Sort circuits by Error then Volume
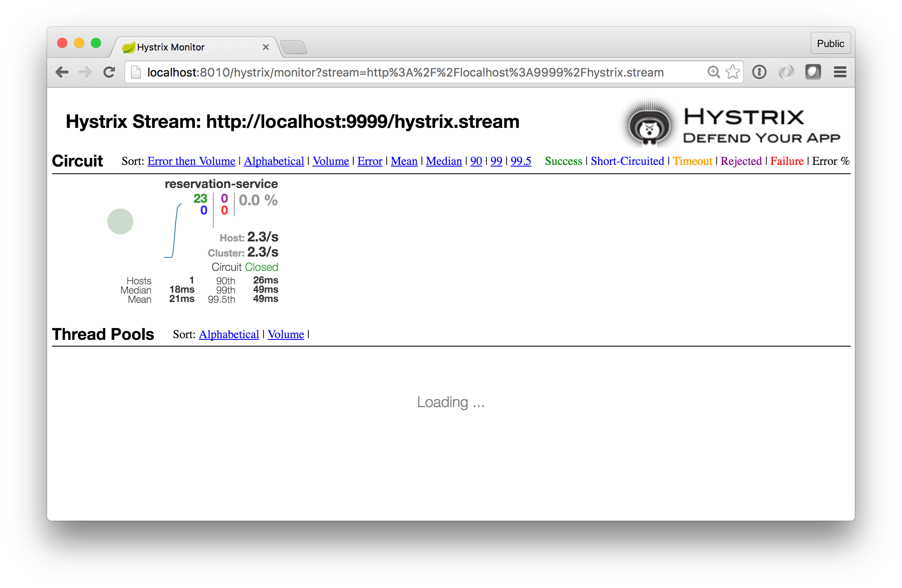Viewport: 902px width, 588px height. 191,161
